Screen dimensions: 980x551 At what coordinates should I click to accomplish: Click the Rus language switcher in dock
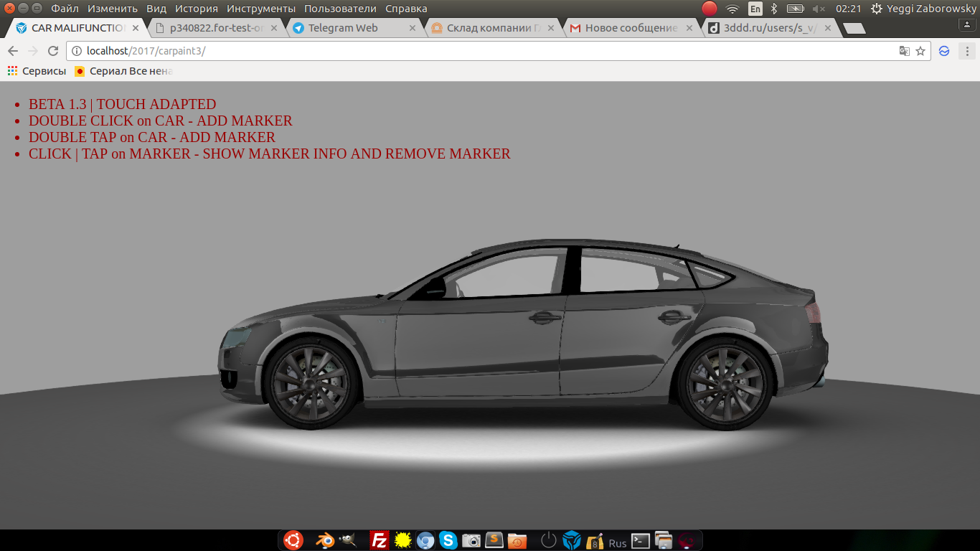click(x=618, y=543)
